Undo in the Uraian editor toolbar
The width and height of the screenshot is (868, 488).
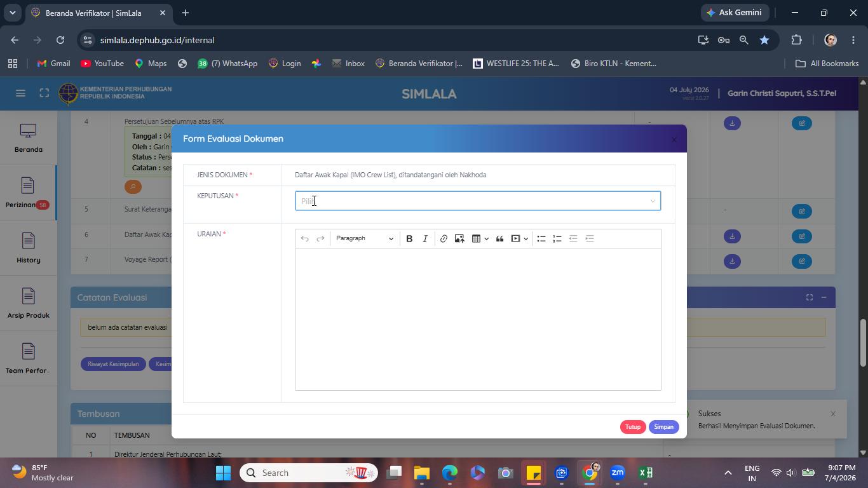click(305, 239)
